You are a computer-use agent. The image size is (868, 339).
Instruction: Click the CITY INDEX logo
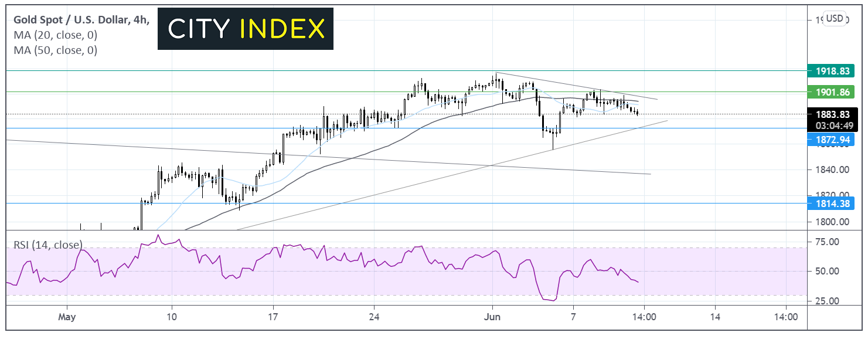[x=245, y=29]
